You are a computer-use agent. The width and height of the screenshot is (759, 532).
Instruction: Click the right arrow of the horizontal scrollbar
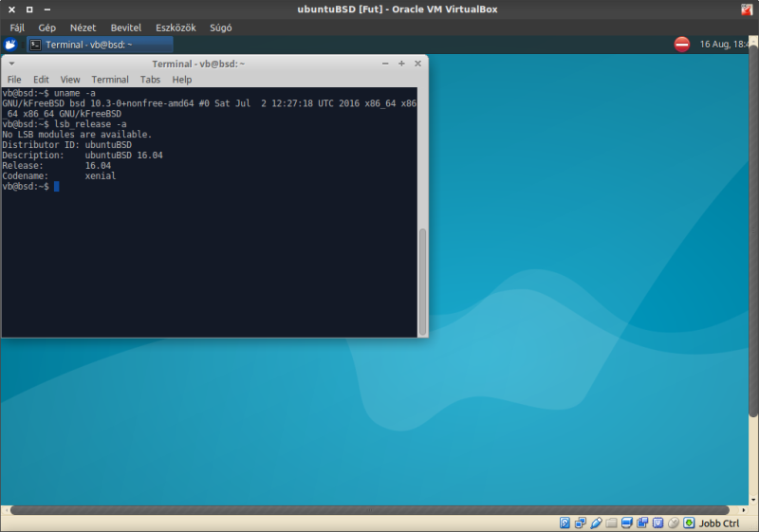[x=744, y=510]
